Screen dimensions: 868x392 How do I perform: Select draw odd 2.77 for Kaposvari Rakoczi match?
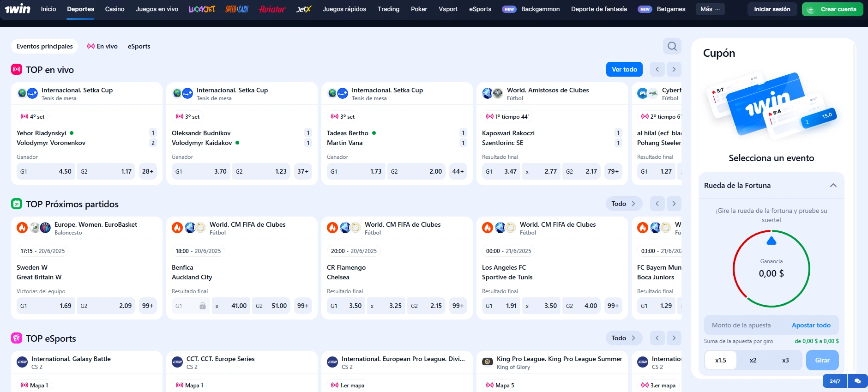tap(541, 171)
